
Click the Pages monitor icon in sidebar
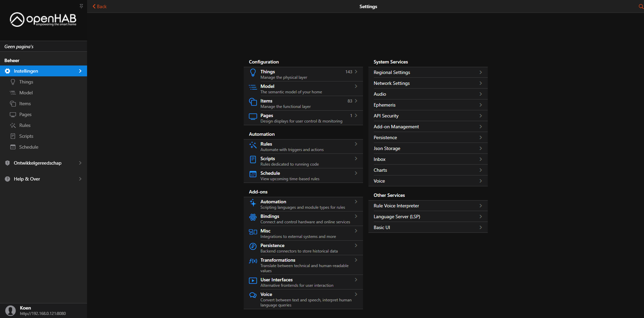tap(13, 114)
